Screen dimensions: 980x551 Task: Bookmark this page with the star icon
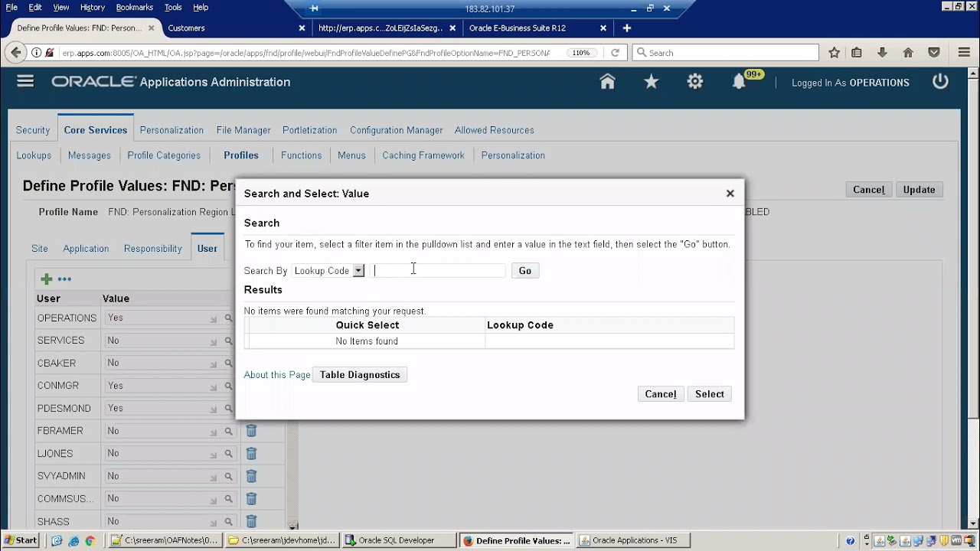tap(835, 53)
